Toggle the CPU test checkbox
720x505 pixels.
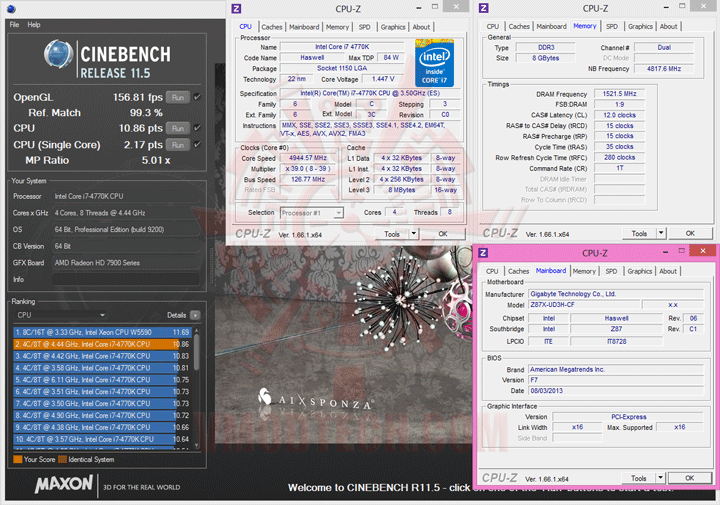coord(197,128)
